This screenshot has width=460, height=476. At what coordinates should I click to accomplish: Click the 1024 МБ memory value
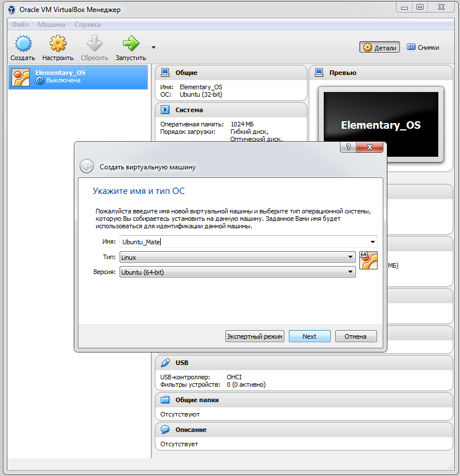click(x=242, y=124)
